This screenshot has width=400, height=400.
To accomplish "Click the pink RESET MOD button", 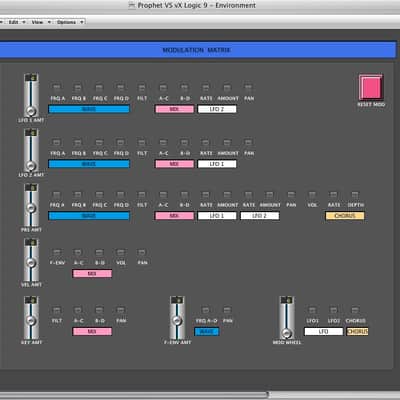I will pos(371,87).
